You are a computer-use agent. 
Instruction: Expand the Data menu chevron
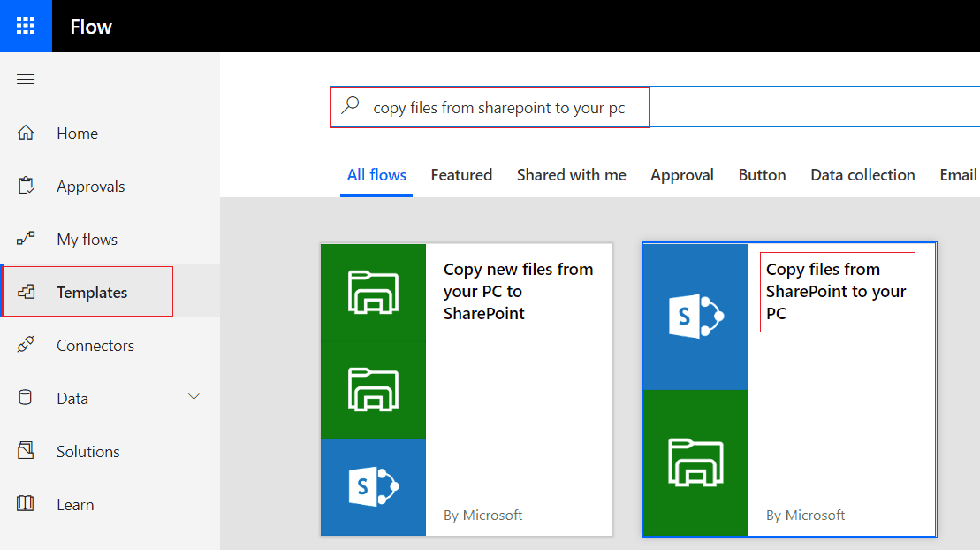pyautogui.click(x=194, y=397)
